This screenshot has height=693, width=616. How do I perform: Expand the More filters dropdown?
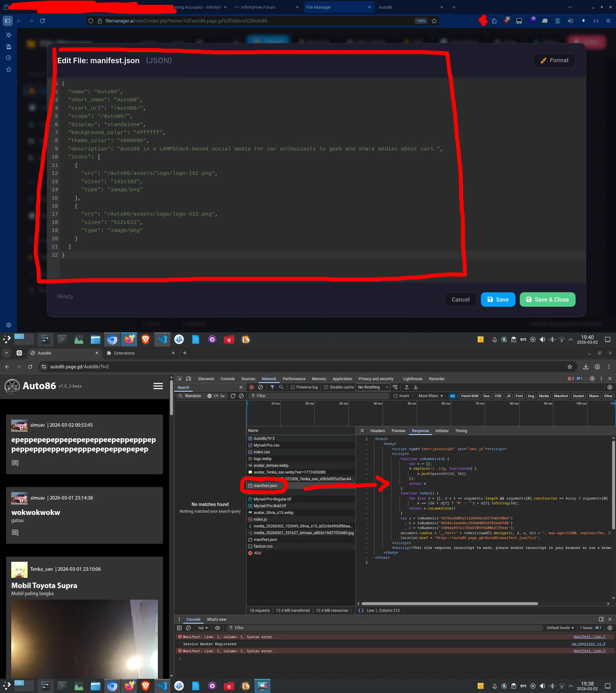click(431, 396)
